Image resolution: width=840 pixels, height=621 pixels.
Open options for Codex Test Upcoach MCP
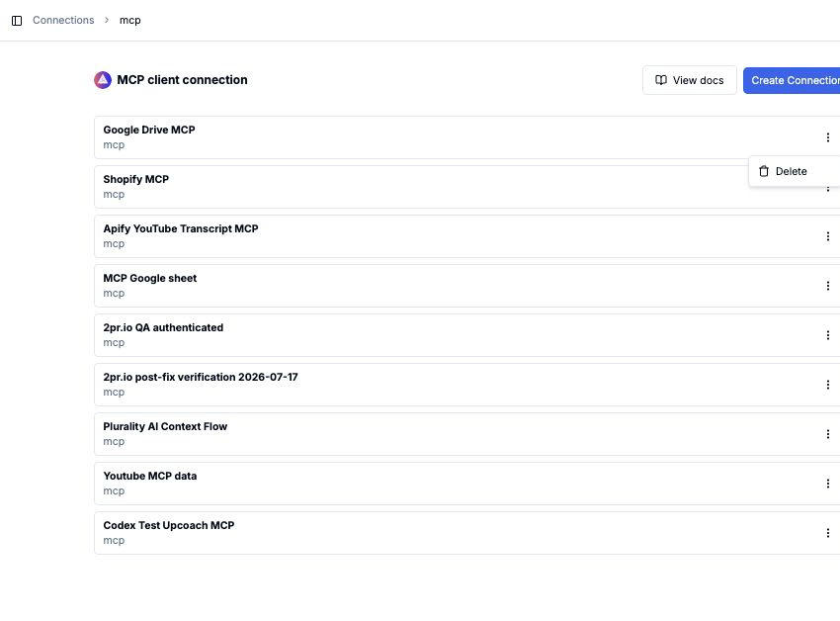[828, 533]
